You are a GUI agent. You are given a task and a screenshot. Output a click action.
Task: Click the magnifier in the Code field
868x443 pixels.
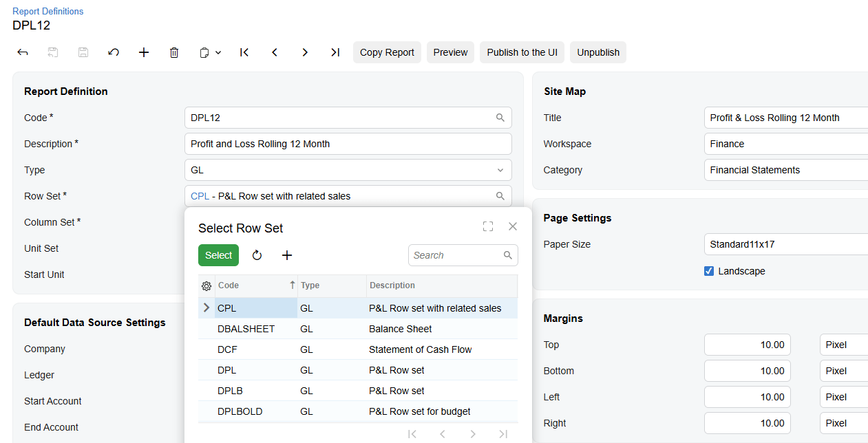(500, 118)
